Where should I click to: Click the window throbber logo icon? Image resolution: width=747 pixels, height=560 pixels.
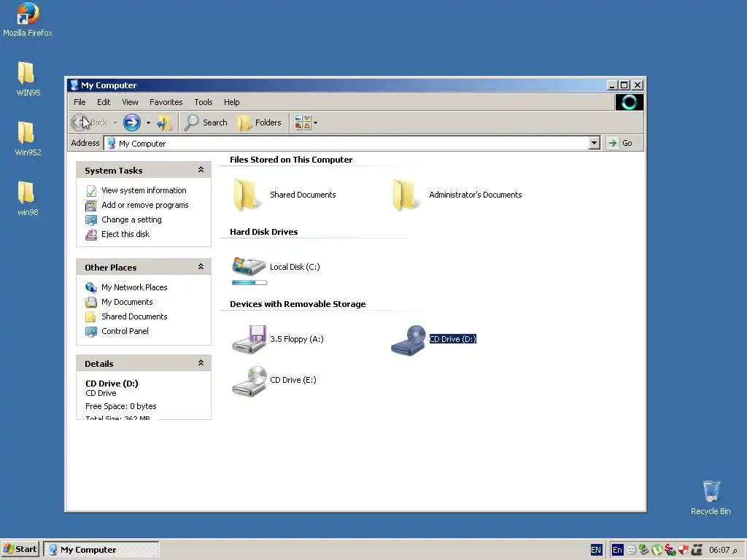pyautogui.click(x=629, y=102)
